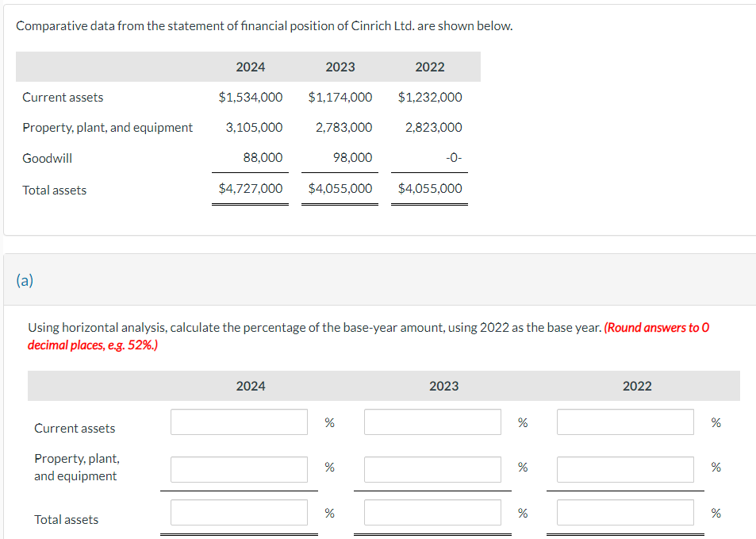Screen dimensions: 756x539
Task: Click the Total assets label in the top table
Action: 55,190
